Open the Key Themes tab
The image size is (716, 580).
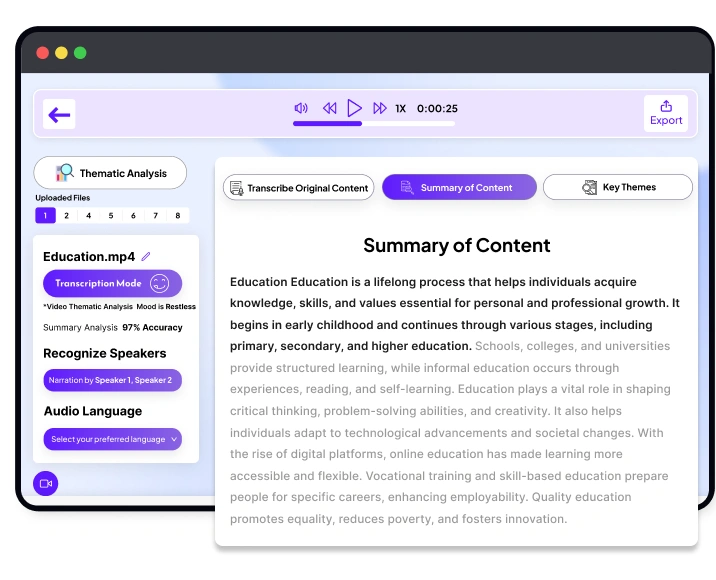[x=617, y=187]
